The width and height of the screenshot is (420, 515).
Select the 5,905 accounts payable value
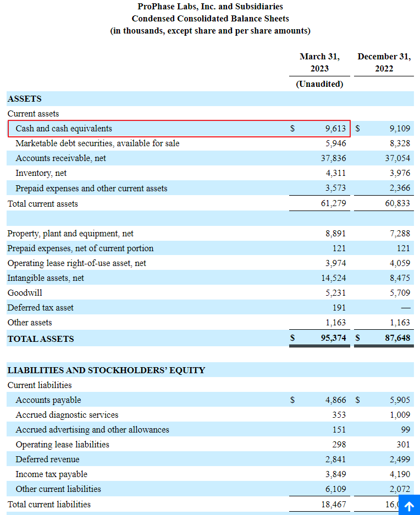[x=400, y=400]
